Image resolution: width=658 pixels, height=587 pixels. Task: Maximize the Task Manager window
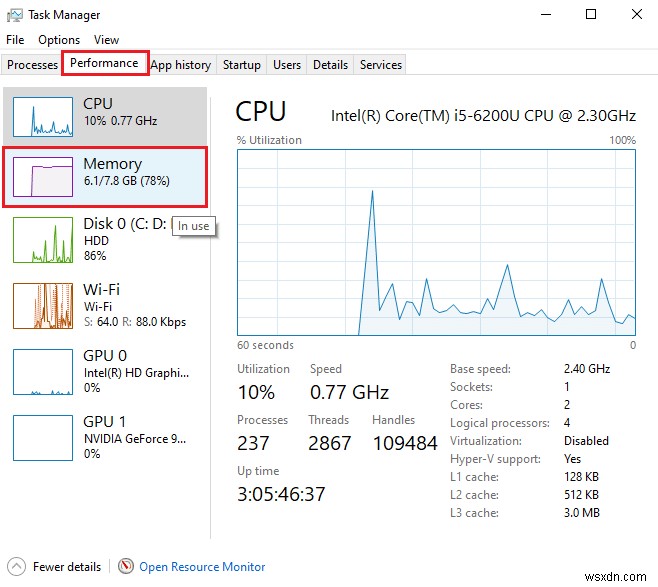[591, 15]
